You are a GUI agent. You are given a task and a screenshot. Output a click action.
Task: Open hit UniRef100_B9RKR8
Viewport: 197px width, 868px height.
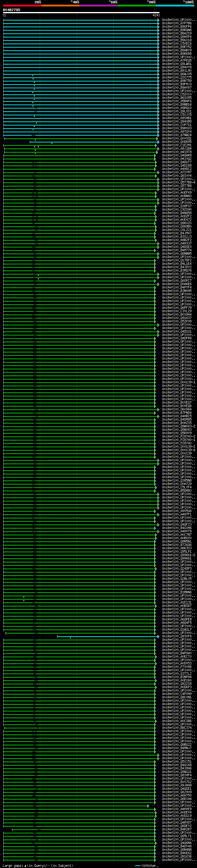[177, 54]
